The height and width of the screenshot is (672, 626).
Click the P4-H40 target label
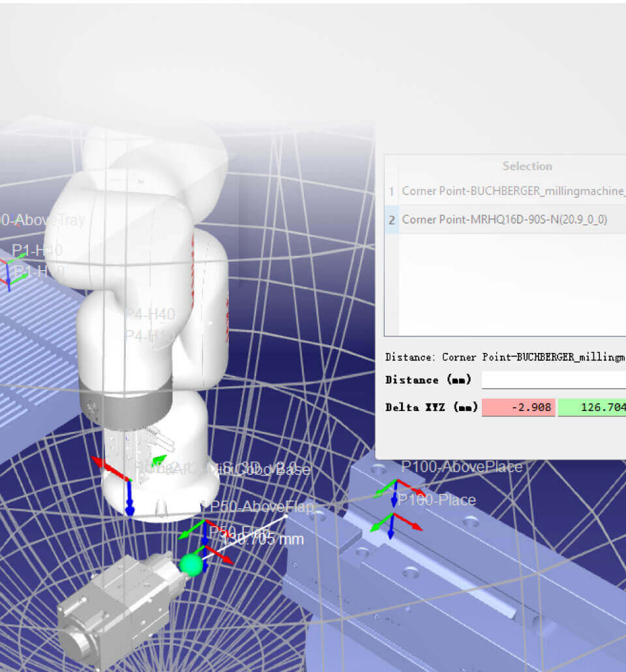(x=150, y=314)
